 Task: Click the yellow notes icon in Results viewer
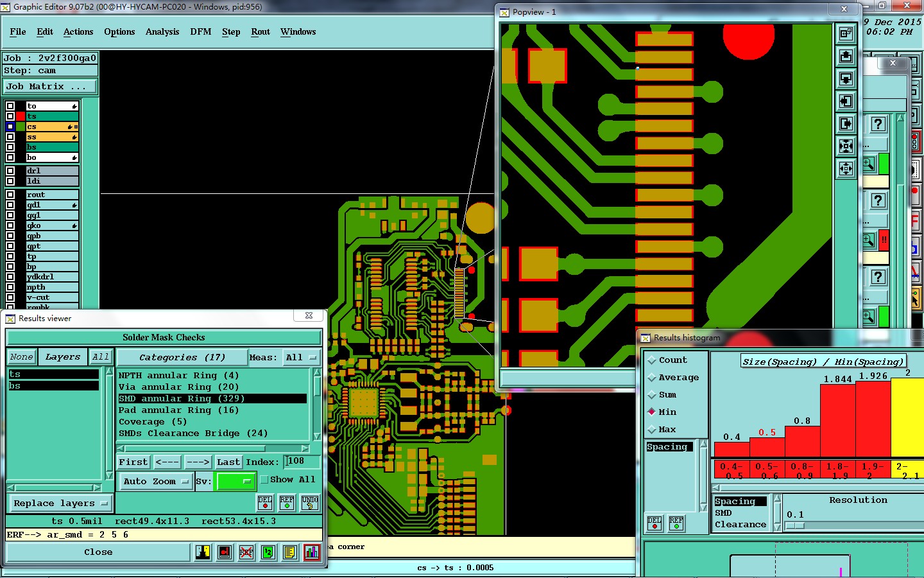[x=290, y=552]
